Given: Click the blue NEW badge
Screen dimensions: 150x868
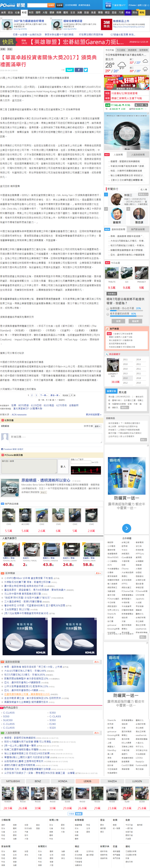Looking at the screenshot, I should 107,229.
